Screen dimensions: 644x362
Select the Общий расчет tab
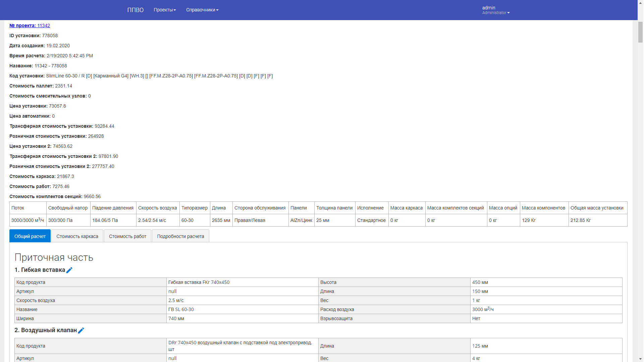click(x=30, y=236)
